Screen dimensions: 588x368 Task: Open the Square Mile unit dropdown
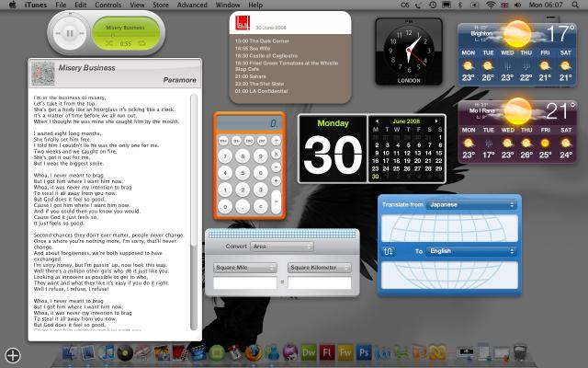pyautogui.click(x=245, y=268)
